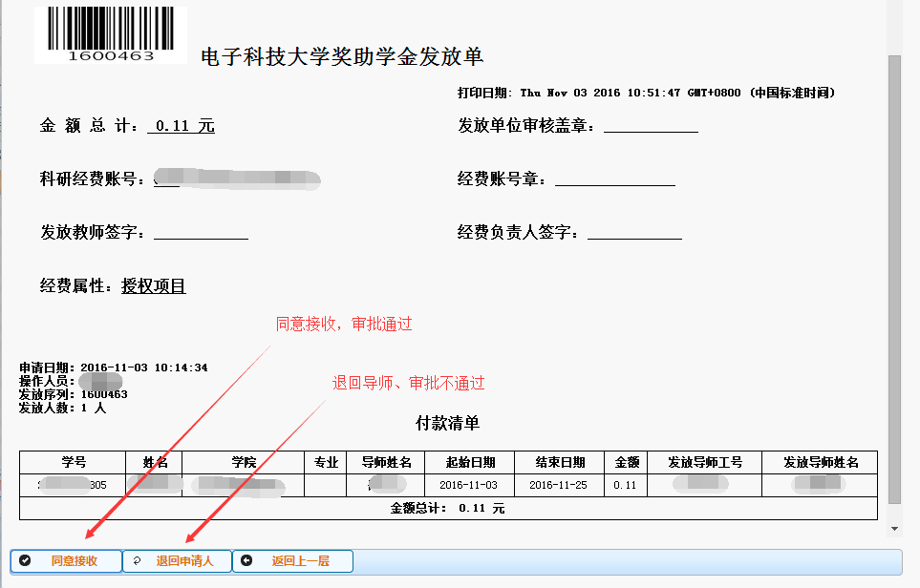Click the 金额 column header
920x588 pixels.
pos(626,463)
